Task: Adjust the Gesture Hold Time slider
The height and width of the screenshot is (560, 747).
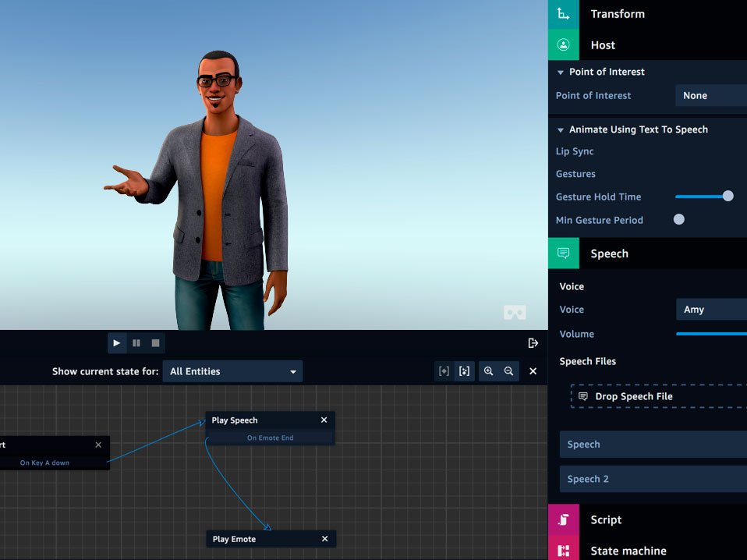Action: (728, 197)
